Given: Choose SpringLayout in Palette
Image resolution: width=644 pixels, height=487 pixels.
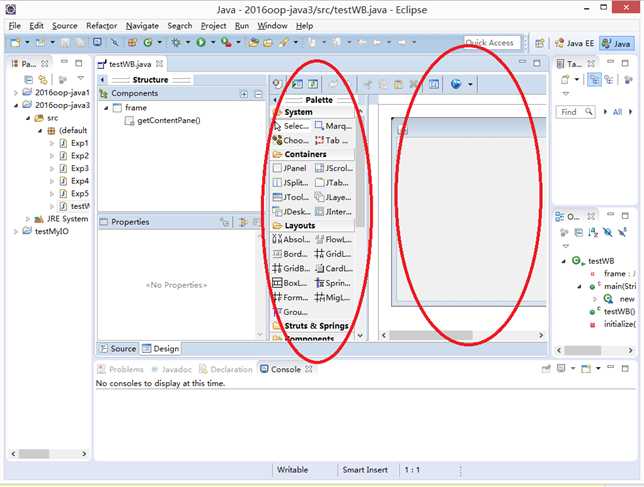Looking at the screenshot, I should tap(333, 283).
